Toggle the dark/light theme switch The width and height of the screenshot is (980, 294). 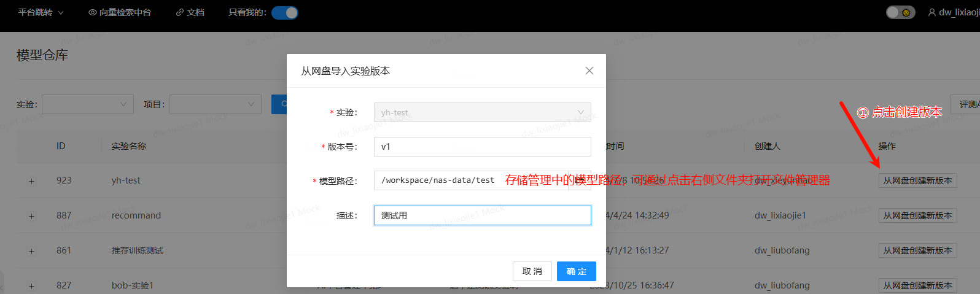pos(900,12)
